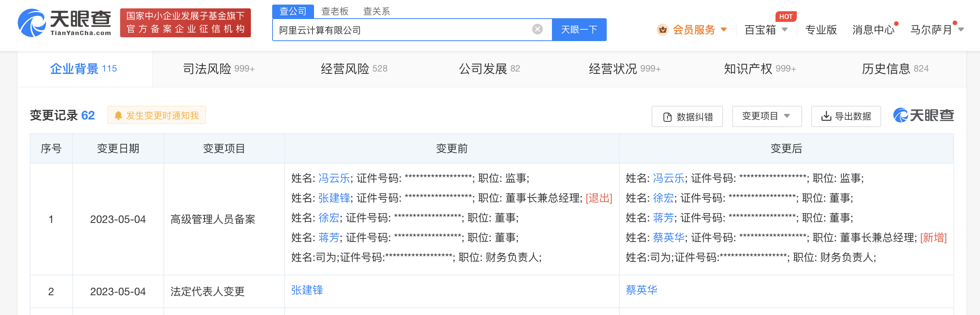Click the 变更记录 62 heading
Screen dimensions: 980x315
[x=62, y=115]
